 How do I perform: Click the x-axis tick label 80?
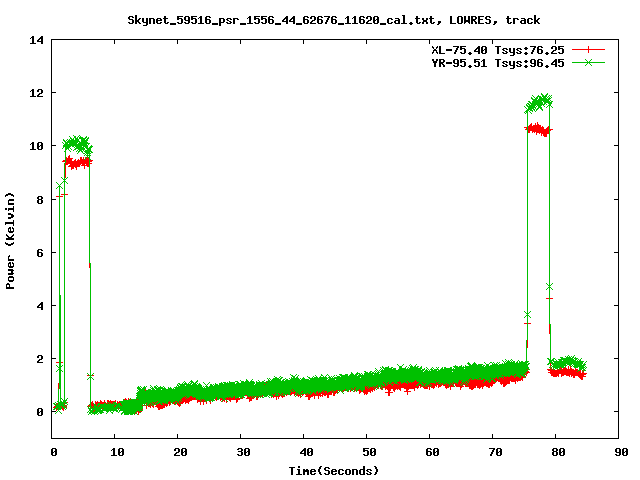[558, 452]
